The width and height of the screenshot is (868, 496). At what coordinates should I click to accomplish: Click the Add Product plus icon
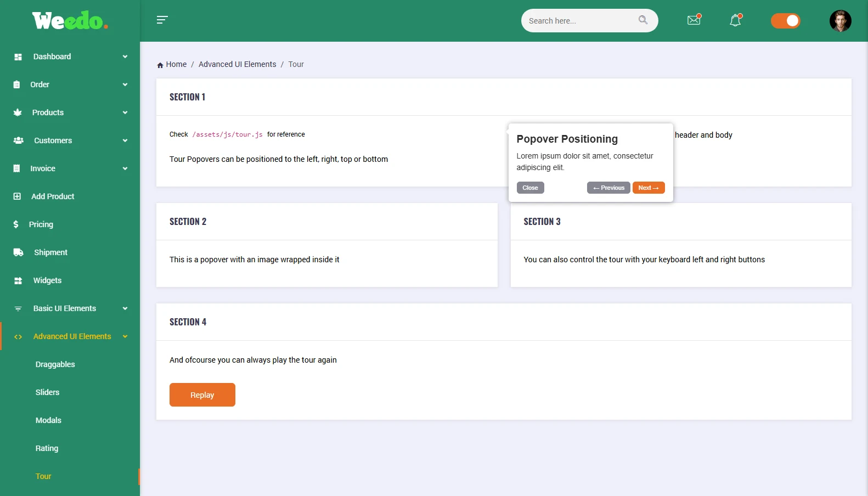click(x=17, y=196)
